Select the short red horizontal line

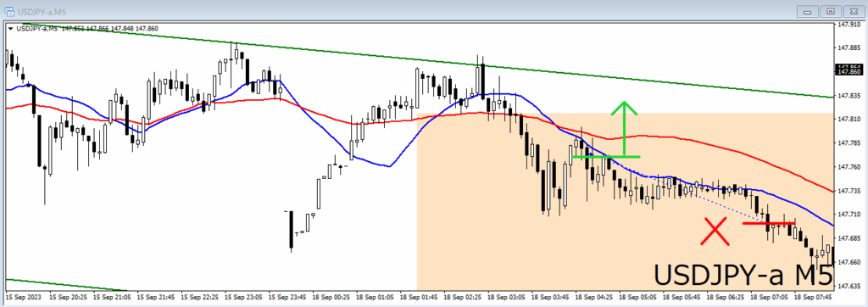768,223
